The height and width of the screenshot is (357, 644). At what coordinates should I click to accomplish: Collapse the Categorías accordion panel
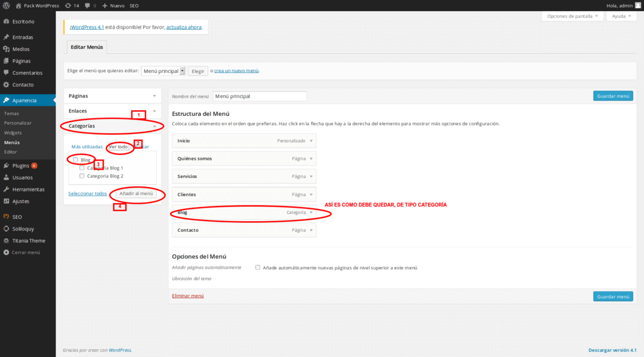pyautogui.click(x=112, y=126)
